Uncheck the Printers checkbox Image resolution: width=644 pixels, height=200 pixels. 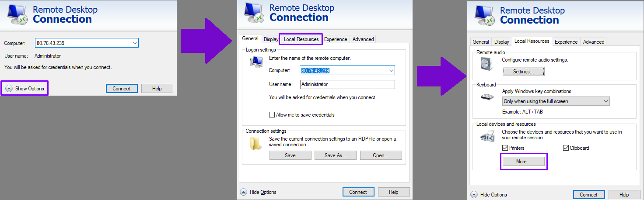(505, 148)
